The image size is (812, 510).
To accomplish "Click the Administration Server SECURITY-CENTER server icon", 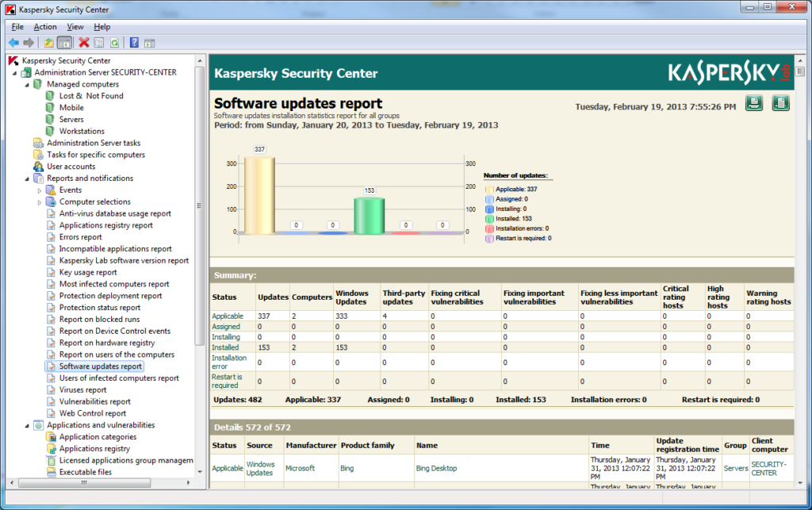I will click(26, 72).
